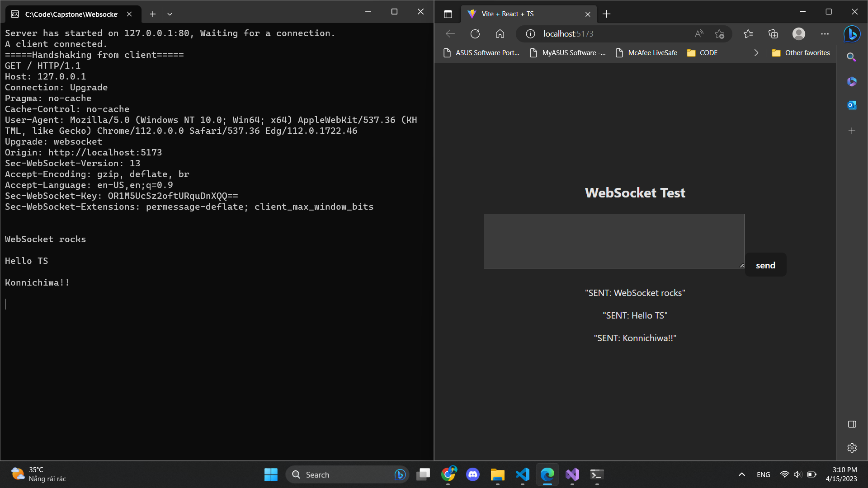
Task: Close the Vite + React + TS tab
Action: click(588, 14)
